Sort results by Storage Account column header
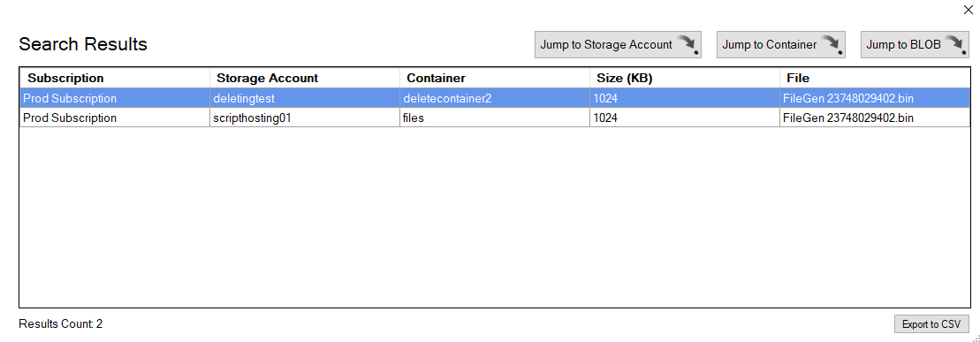The width and height of the screenshot is (980, 342). coord(305,78)
